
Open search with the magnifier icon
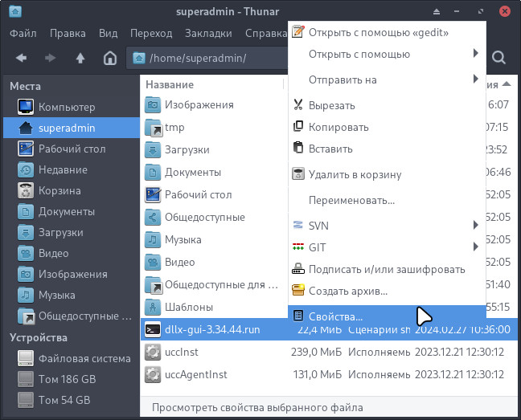[x=498, y=58]
